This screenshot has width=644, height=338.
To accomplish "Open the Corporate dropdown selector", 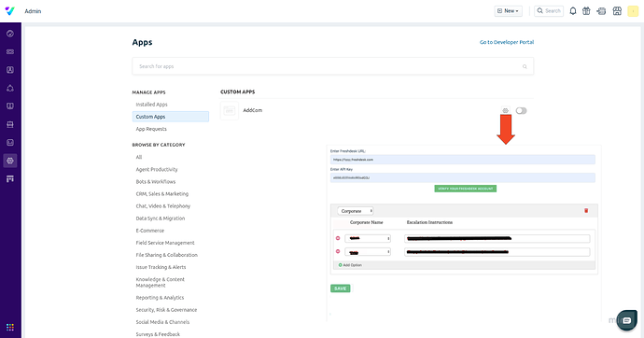I will tap(356, 211).
